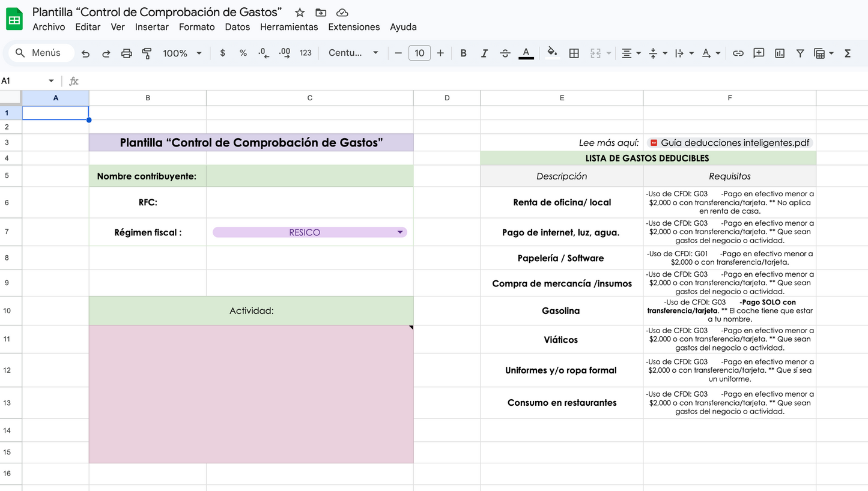Open the Datos menu
The height and width of the screenshot is (491, 868).
click(237, 27)
